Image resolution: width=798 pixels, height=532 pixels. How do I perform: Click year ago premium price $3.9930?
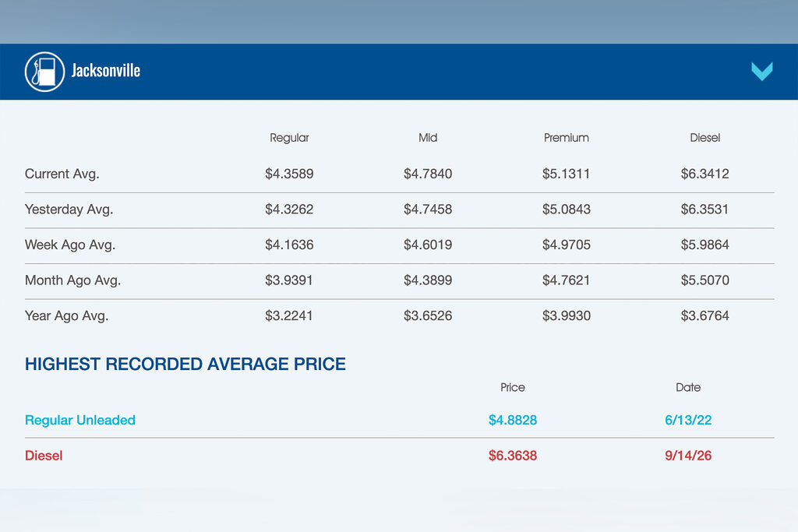pos(566,315)
